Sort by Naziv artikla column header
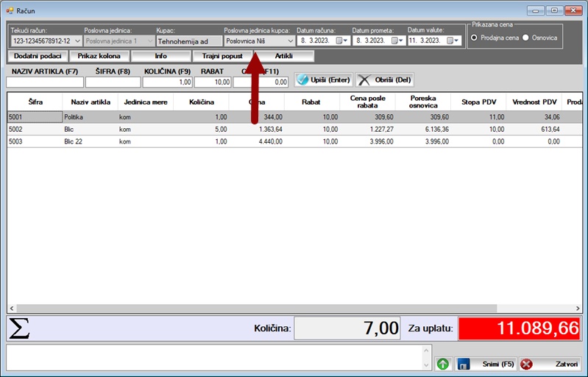588x377 pixels. point(91,102)
